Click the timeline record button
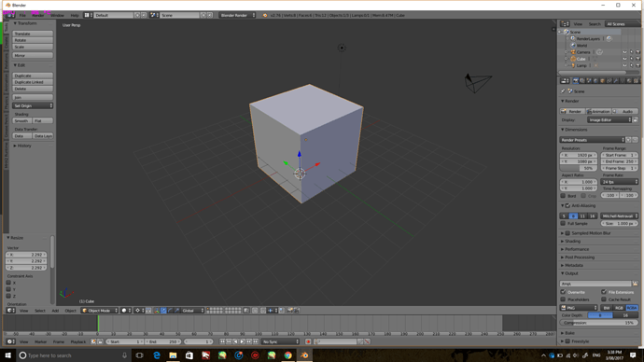Image resolution: width=644 pixels, height=362 pixels. [308, 341]
